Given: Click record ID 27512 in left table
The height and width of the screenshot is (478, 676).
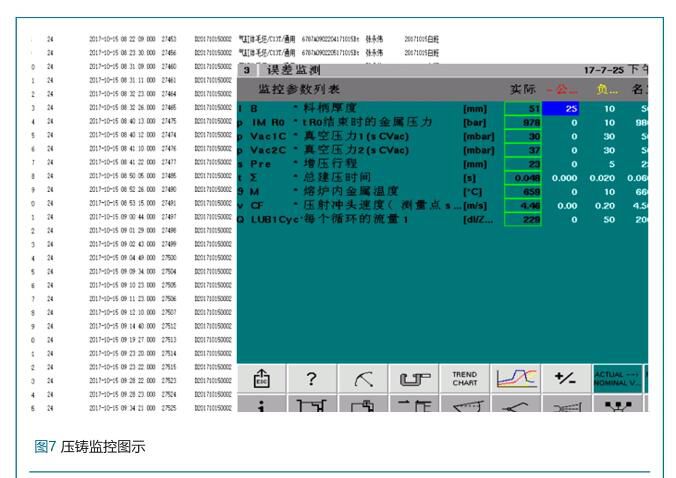Looking at the screenshot, I should [169, 326].
